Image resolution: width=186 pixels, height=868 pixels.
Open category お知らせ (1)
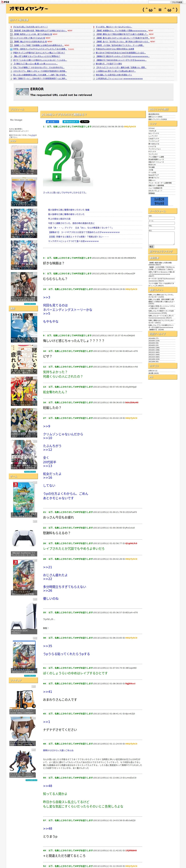153,371
